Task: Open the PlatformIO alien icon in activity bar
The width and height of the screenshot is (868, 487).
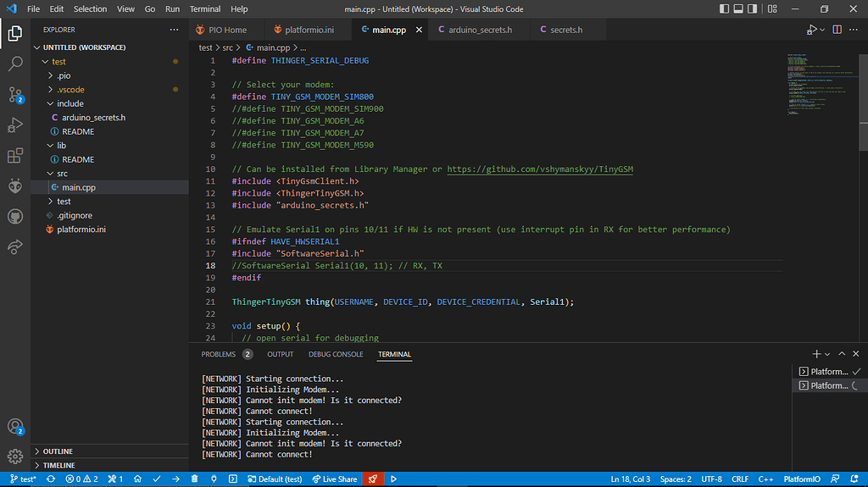Action: [x=14, y=185]
